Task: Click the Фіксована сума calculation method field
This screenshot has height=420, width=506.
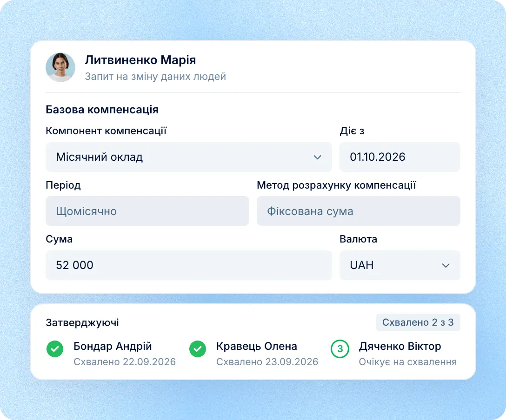Action: click(359, 211)
